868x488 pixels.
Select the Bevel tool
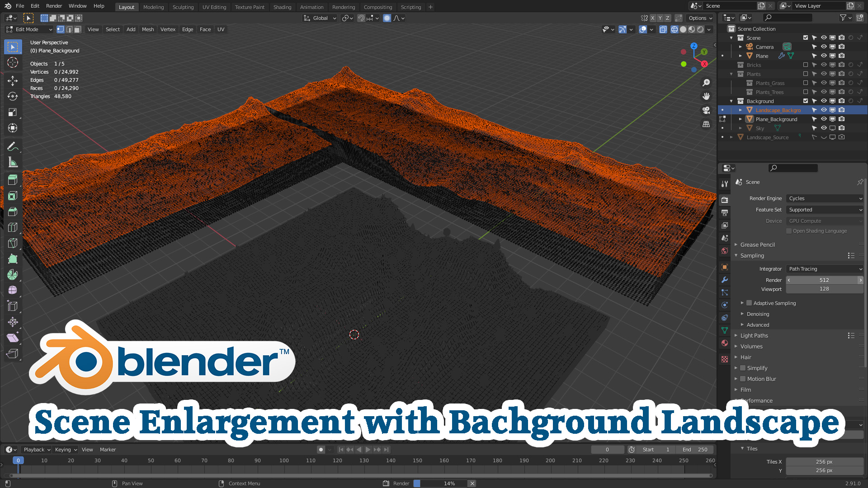pyautogui.click(x=13, y=211)
